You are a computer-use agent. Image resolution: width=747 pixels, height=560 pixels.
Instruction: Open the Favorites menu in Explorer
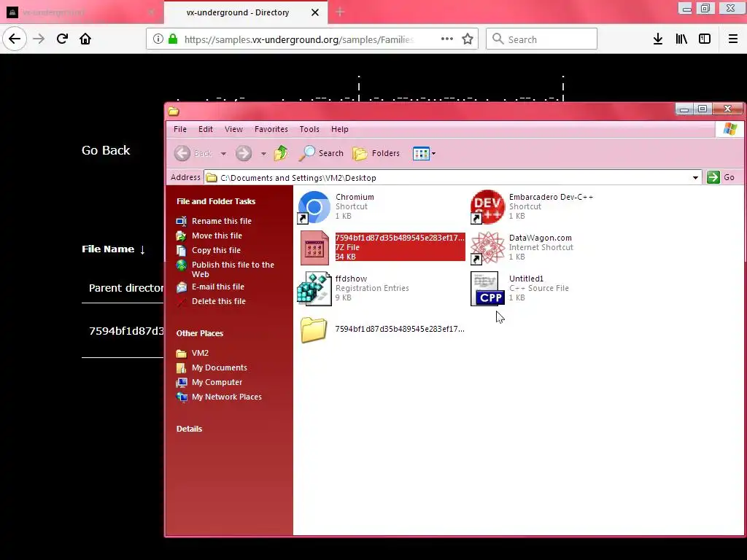coord(271,129)
